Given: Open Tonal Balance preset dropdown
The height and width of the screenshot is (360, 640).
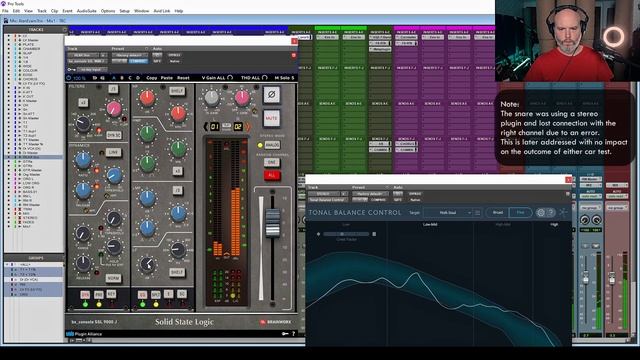Looking at the screenshot, I should pyautogui.click(x=371, y=194).
